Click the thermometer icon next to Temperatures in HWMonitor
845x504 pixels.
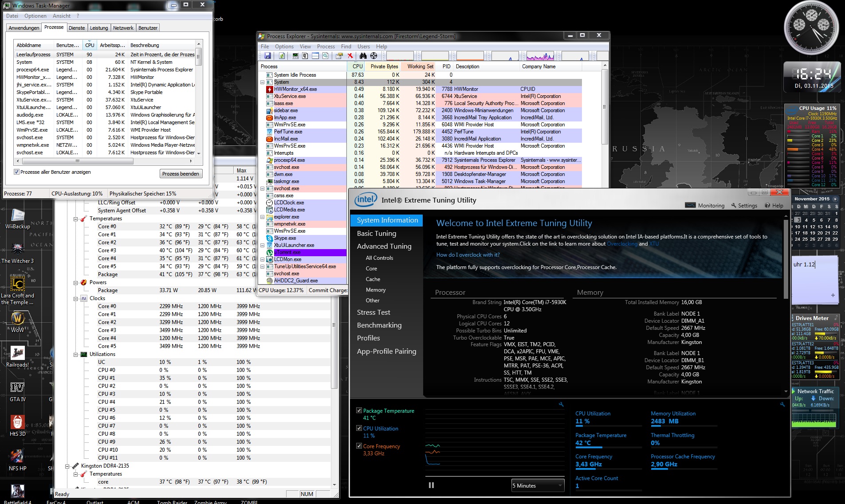point(83,219)
